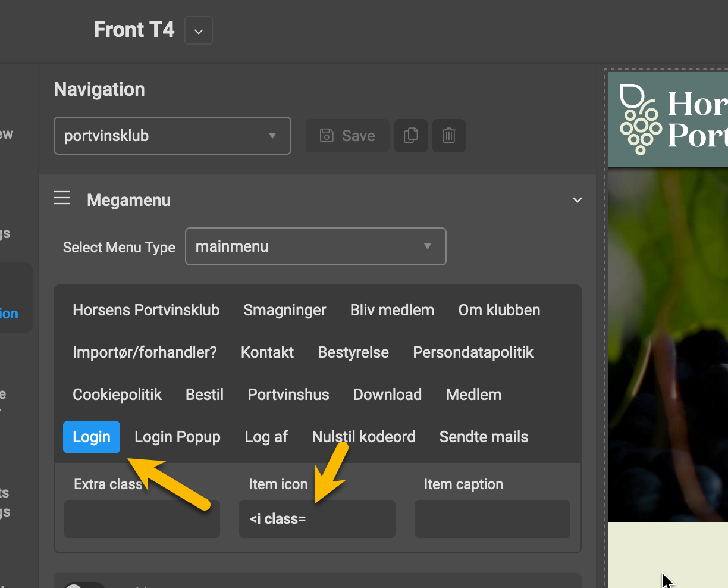The image size is (728, 588).
Task: Choose the Login Popup menu item
Action: click(177, 437)
